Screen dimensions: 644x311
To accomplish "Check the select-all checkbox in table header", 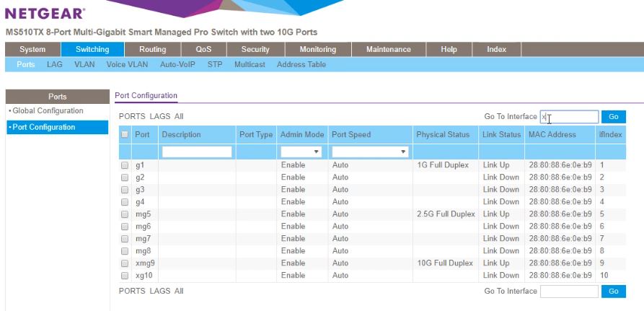I will (125, 135).
